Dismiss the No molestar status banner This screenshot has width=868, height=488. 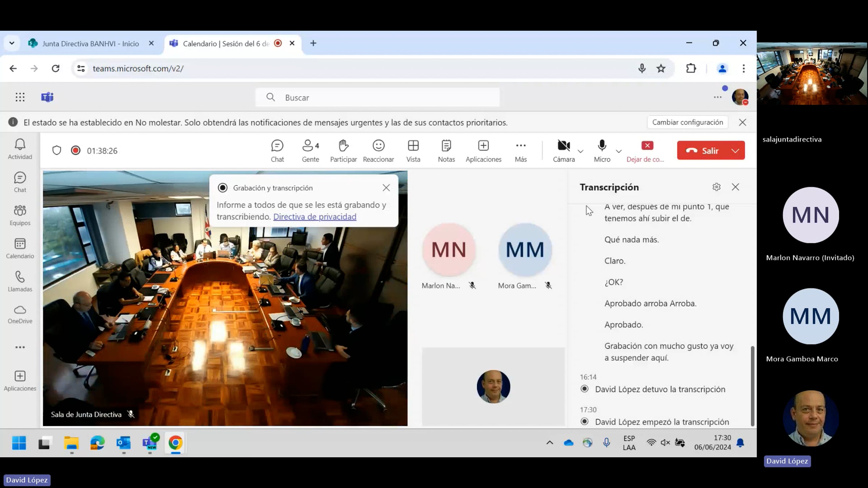pyautogui.click(x=742, y=122)
